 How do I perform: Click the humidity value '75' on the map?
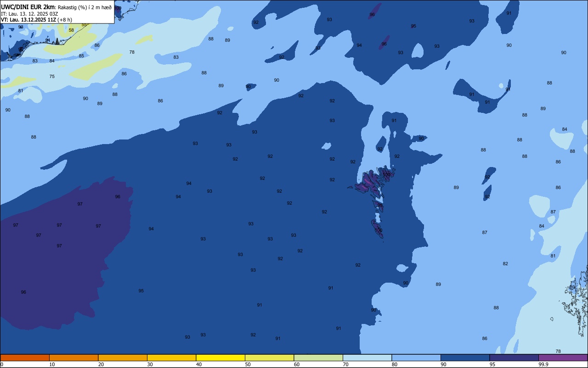point(52,77)
